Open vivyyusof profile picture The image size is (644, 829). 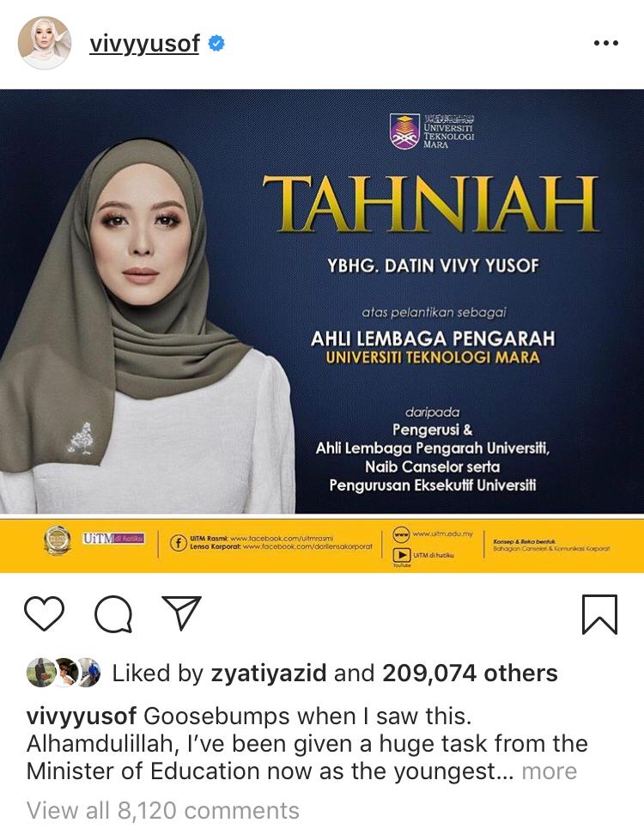tap(45, 43)
